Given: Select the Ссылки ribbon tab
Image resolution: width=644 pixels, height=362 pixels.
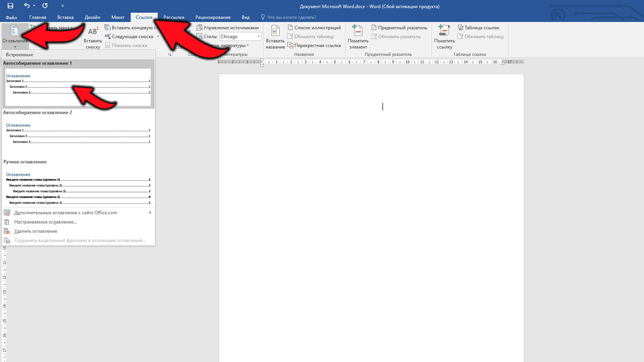Looking at the screenshot, I should (x=145, y=18).
